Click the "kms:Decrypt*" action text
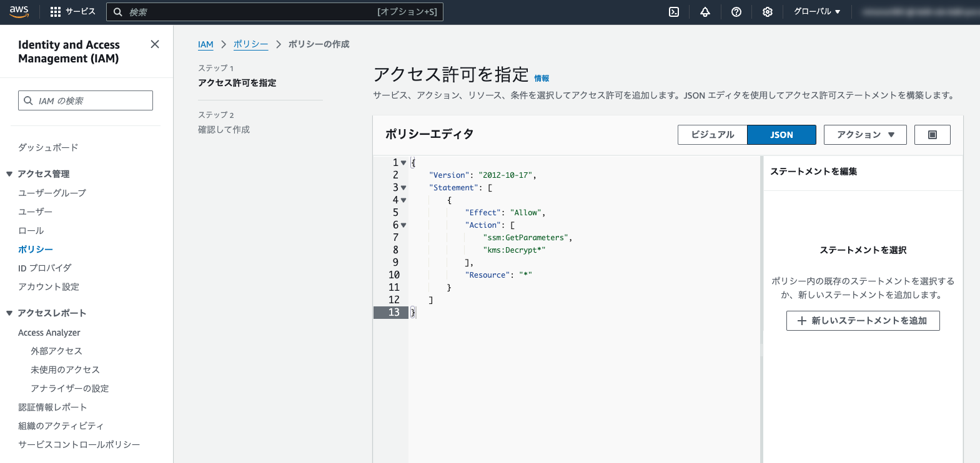The image size is (980, 463). coord(514,250)
